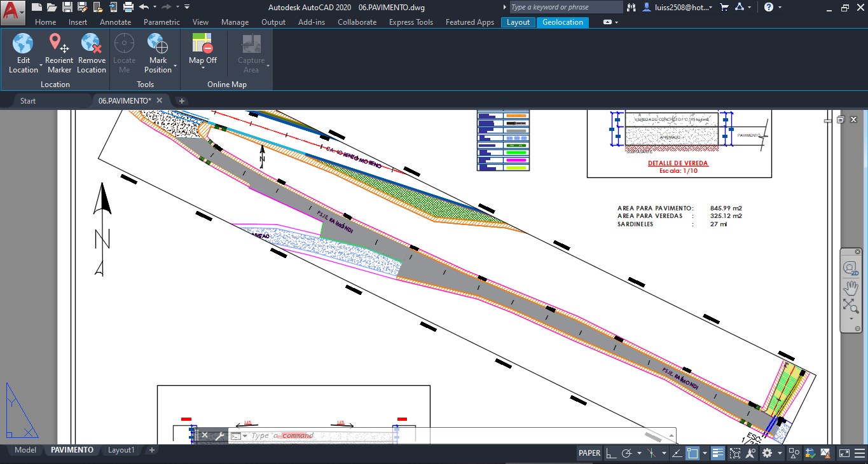This screenshot has width=868, height=464.
Task: Expand Mark Position dropdown arrow
Action: 175,65
